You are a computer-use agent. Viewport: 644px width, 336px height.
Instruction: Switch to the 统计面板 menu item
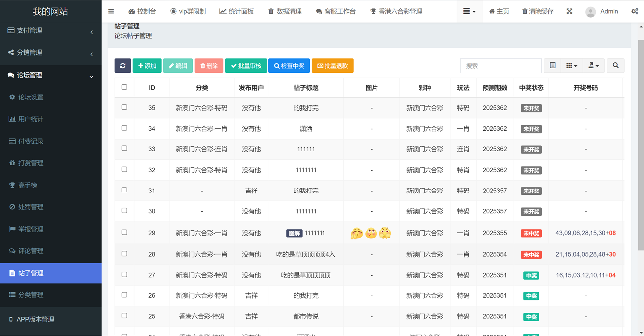[237, 11]
